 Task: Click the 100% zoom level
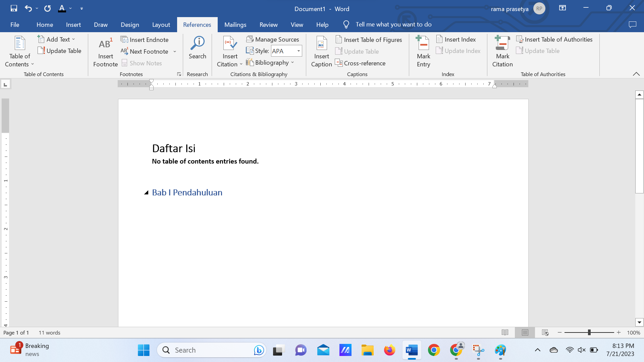point(634,333)
